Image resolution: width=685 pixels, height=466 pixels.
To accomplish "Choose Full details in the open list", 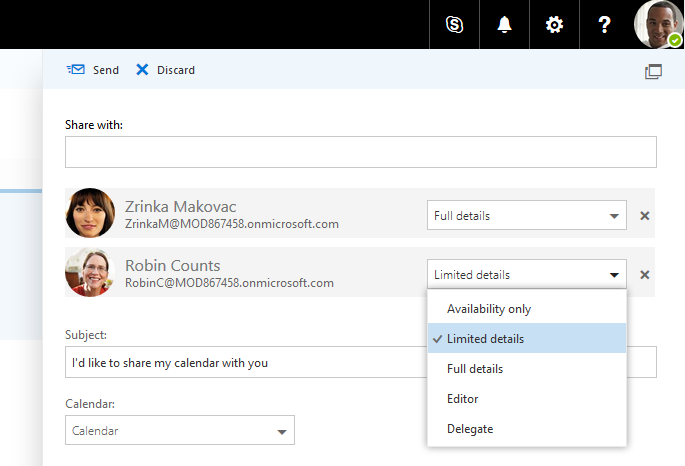I will (526, 369).
